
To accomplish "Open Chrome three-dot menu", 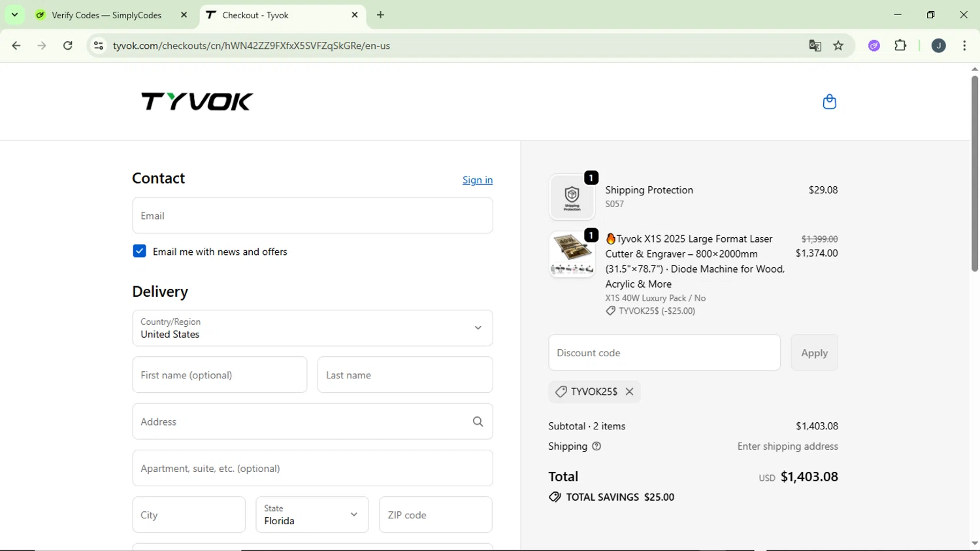I will click(x=964, y=46).
